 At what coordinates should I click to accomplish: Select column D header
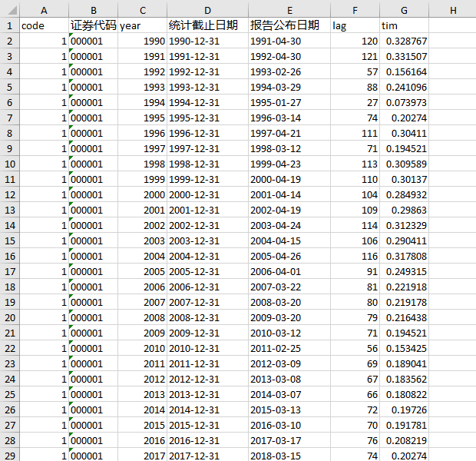[x=207, y=10]
